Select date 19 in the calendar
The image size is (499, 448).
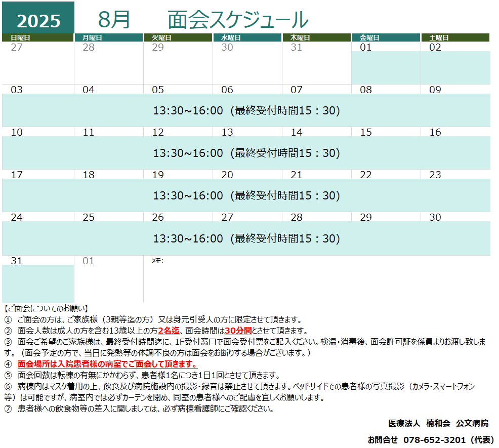click(x=158, y=175)
